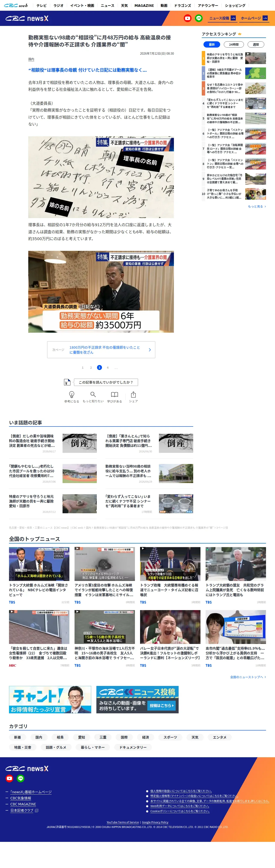Select the 地震・災害 category chip
275x868 pixels.
(x=22, y=747)
